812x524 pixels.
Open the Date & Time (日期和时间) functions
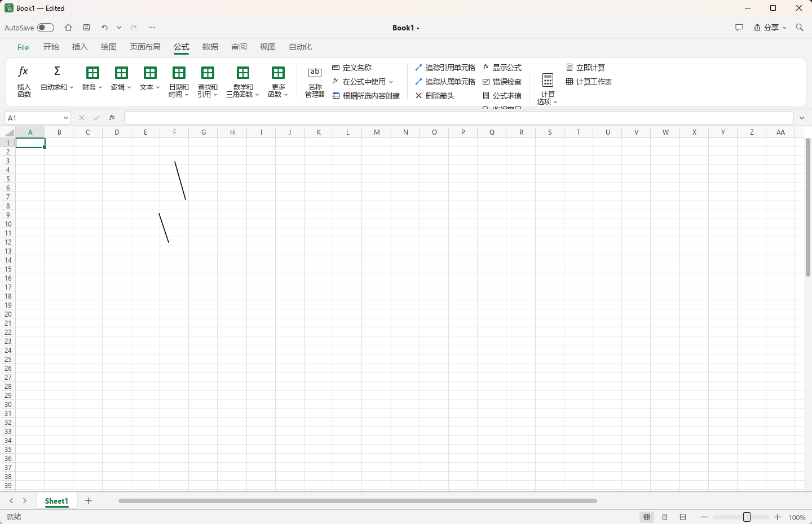179,82
